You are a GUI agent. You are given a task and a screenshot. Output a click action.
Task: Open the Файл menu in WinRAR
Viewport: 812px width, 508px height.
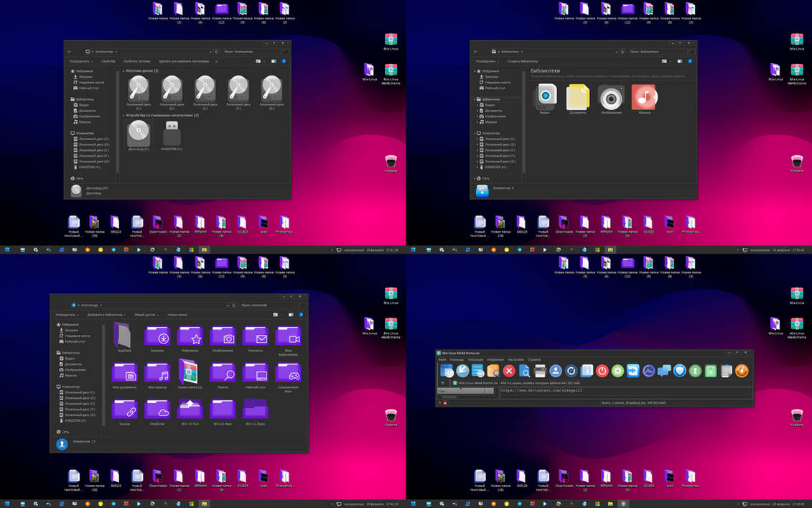[443, 358]
